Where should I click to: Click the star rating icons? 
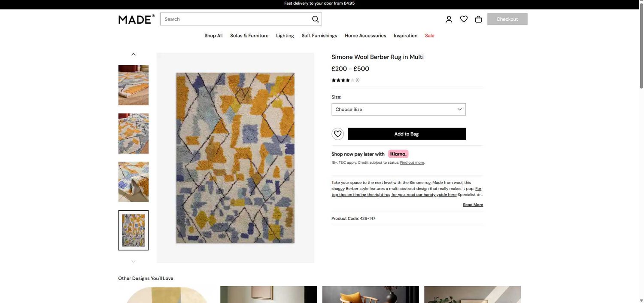[x=343, y=80]
